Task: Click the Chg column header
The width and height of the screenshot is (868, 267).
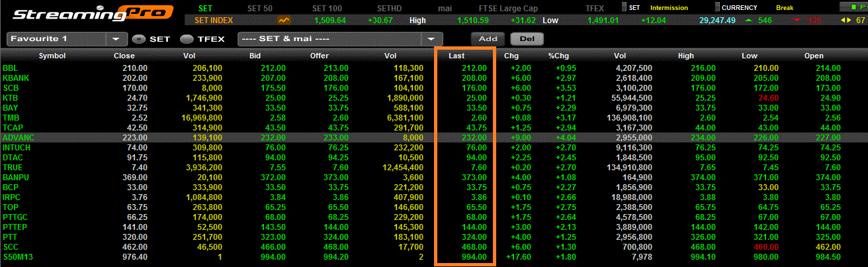Action: (511, 56)
